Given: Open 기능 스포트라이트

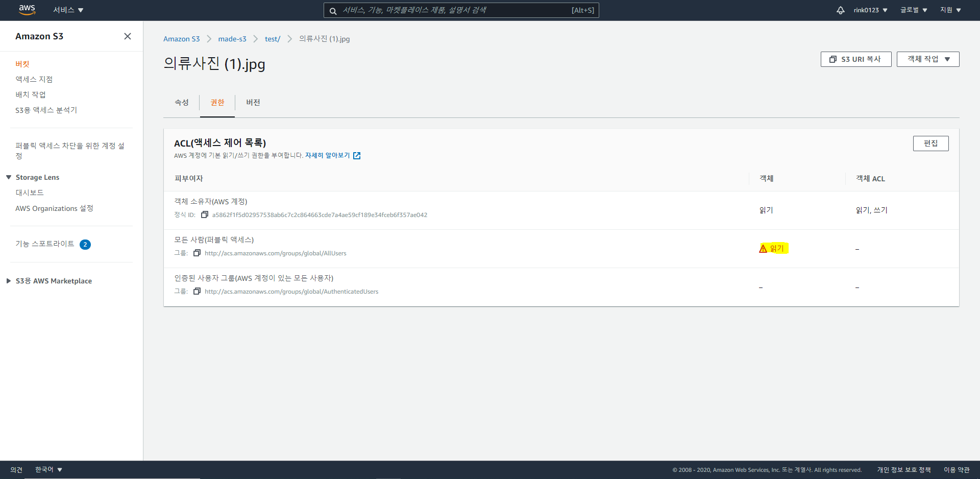Looking at the screenshot, I should pyautogui.click(x=45, y=244).
